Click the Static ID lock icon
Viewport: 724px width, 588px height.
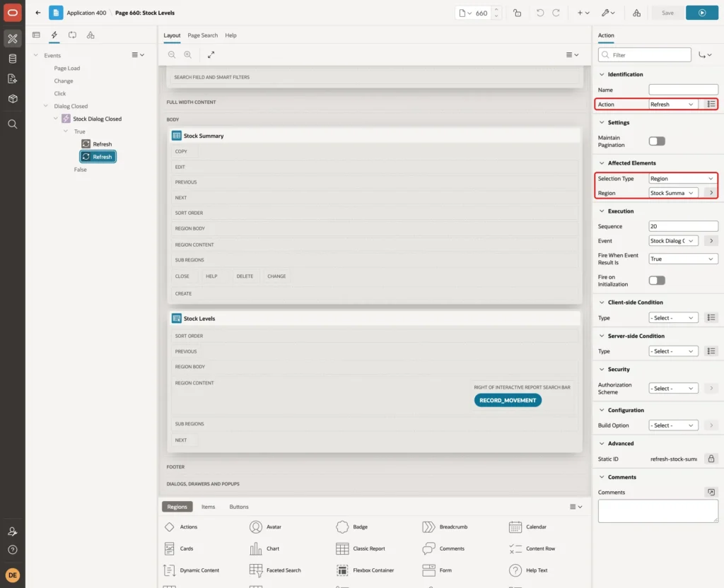point(711,459)
